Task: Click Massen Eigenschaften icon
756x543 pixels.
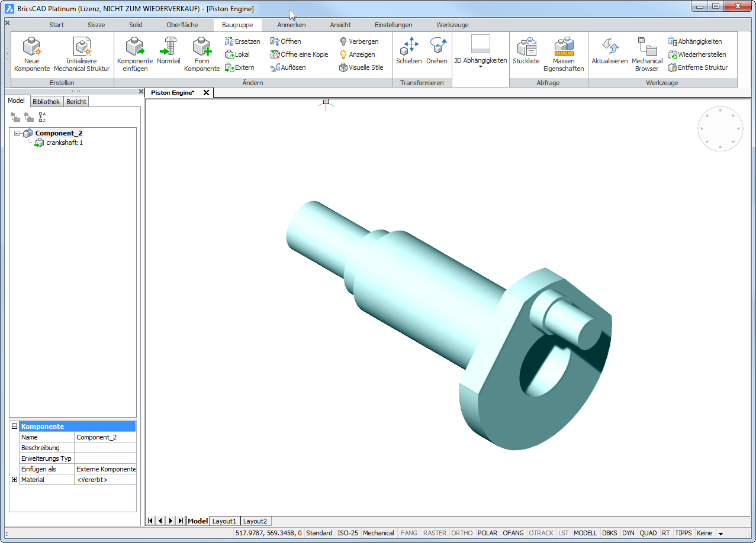Action: coord(564,47)
